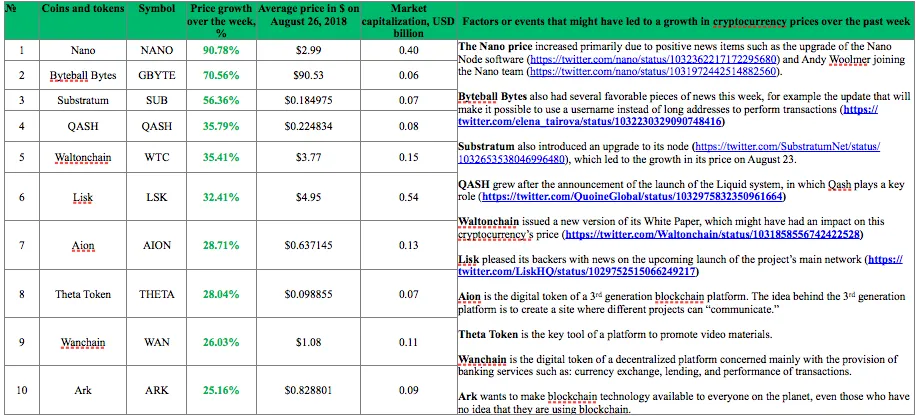Screen dimensions: 916x418
Task: Open the Andy Woolmer joining Nano tweet link
Action: coord(654,72)
